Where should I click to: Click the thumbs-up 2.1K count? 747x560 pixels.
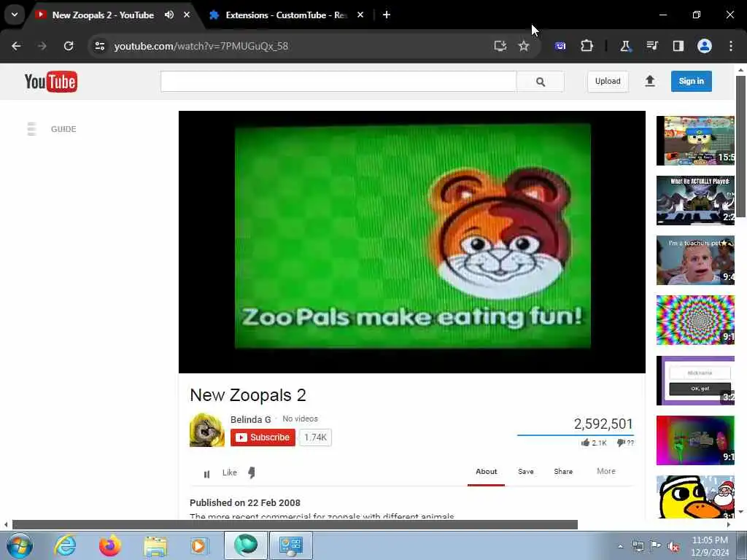(x=594, y=443)
